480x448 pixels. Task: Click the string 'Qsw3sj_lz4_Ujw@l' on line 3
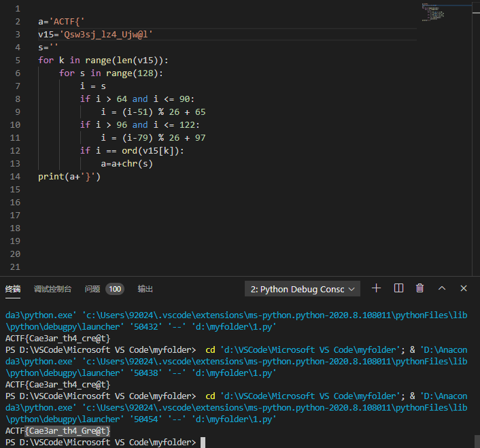coord(105,35)
